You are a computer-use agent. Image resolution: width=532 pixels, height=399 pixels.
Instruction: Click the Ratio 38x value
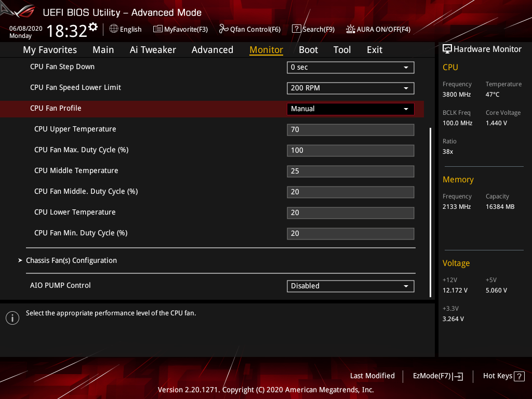[x=447, y=152]
